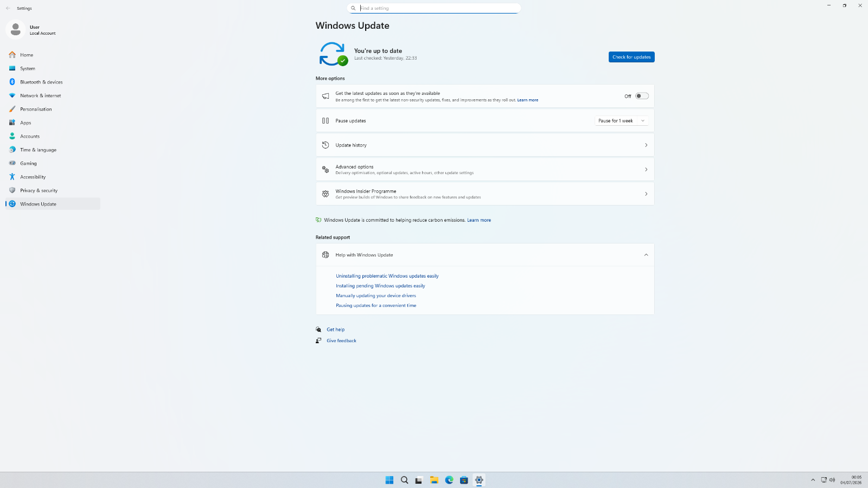
Task: Open Bluetooth & devices settings
Action: (x=53, y=82)
